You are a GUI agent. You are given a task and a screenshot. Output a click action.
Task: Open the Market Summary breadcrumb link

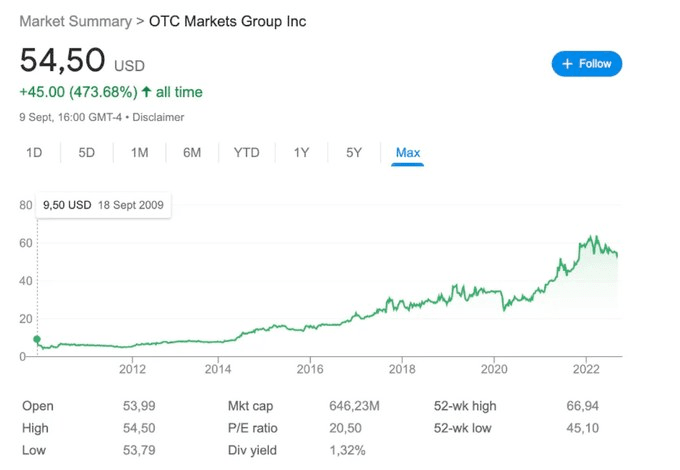click(x=75, y=21)
